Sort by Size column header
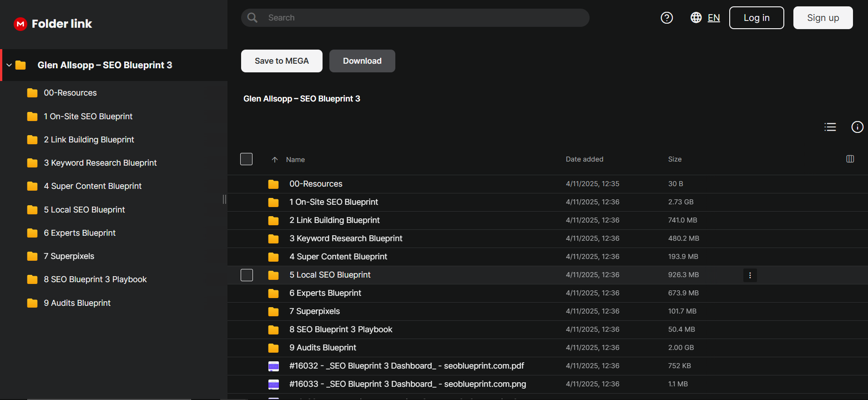868x400 pixels. (675, 159)
